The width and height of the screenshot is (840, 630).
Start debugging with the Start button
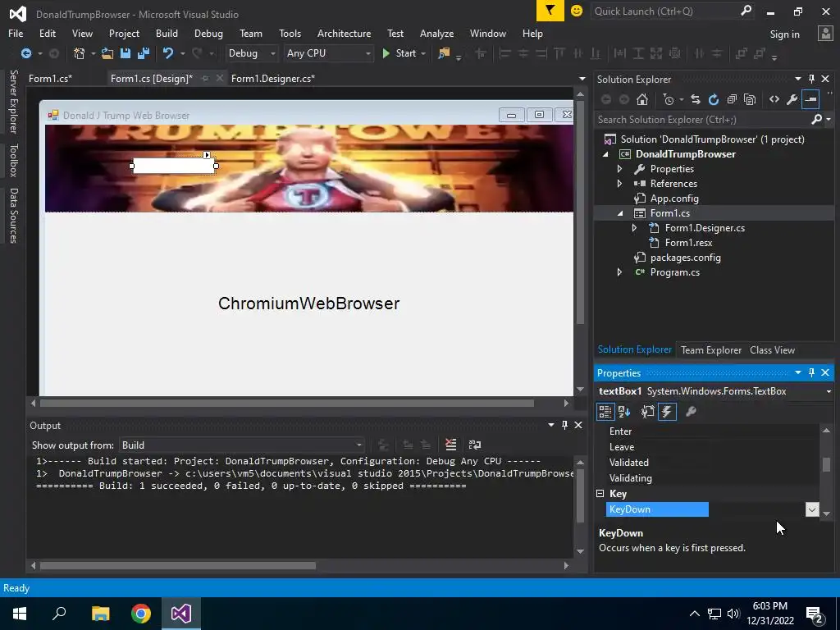tap(399, 53)
